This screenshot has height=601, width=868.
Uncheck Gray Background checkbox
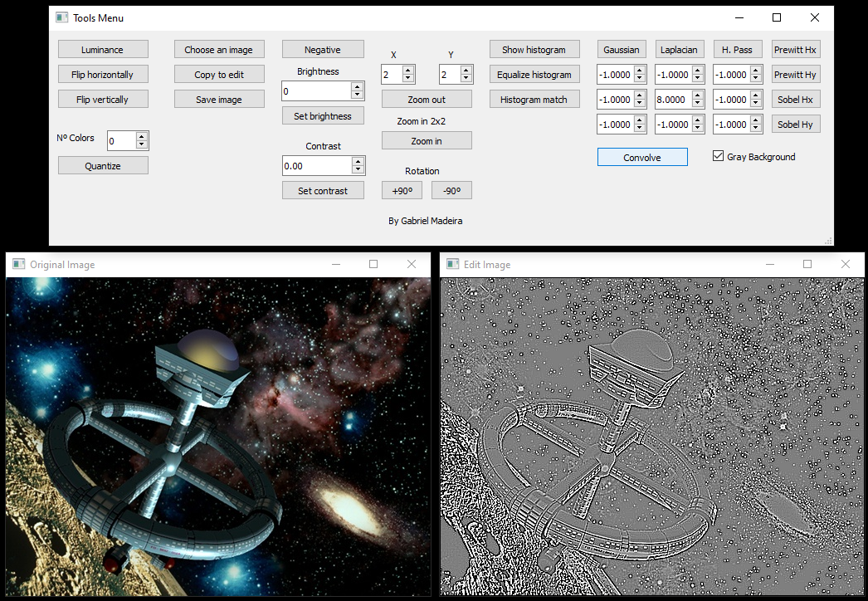click(x=719, y=156)
